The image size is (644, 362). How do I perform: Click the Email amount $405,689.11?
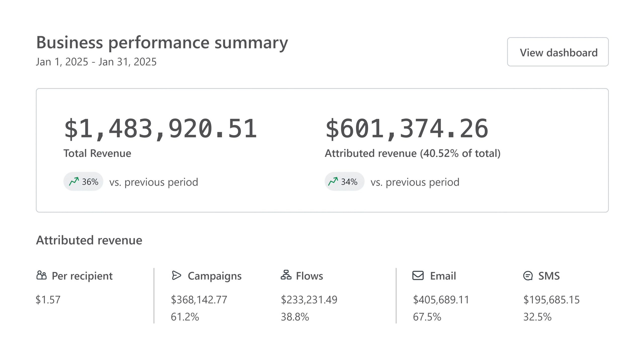click(x=441, y=300)
